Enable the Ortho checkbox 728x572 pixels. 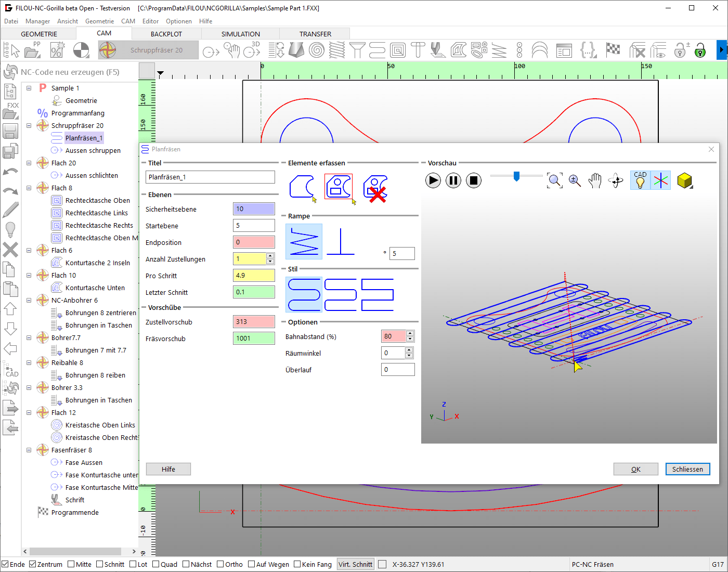coord(220,564)
